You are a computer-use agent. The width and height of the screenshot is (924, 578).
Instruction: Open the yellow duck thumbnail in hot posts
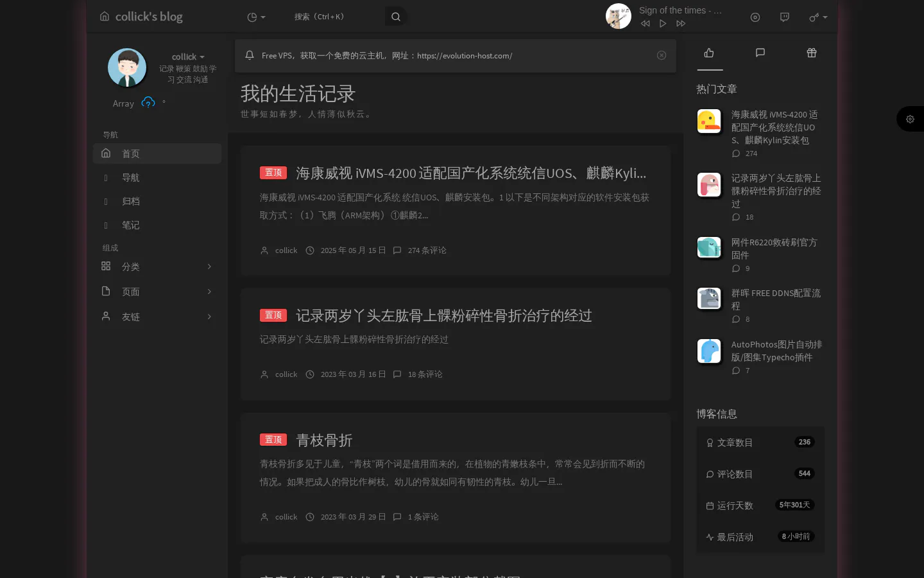click(709, 121)
